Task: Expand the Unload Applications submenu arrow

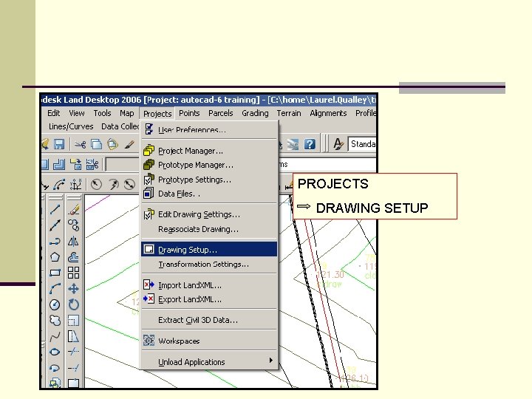Action: pyautogui.click(x=270, y=361)
